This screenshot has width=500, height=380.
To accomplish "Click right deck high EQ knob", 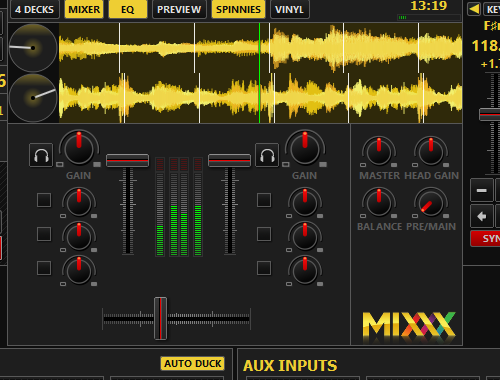I will click(305, 202).
